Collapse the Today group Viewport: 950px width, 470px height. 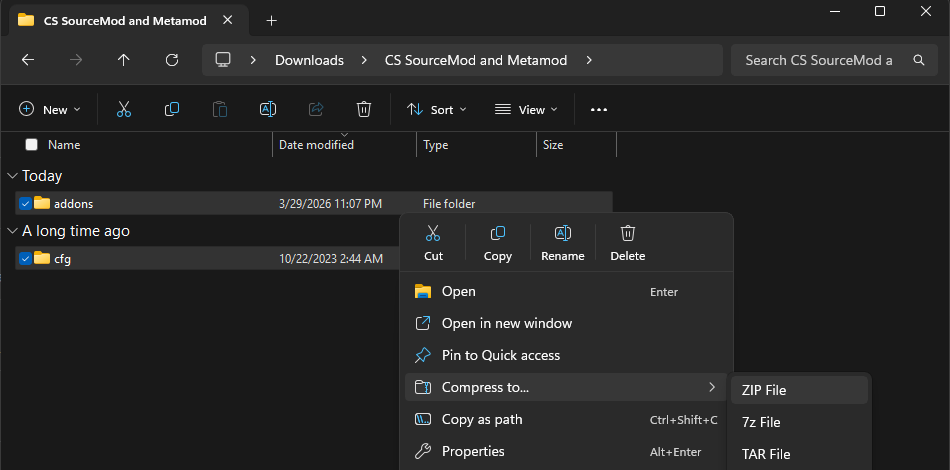point(11,176)
